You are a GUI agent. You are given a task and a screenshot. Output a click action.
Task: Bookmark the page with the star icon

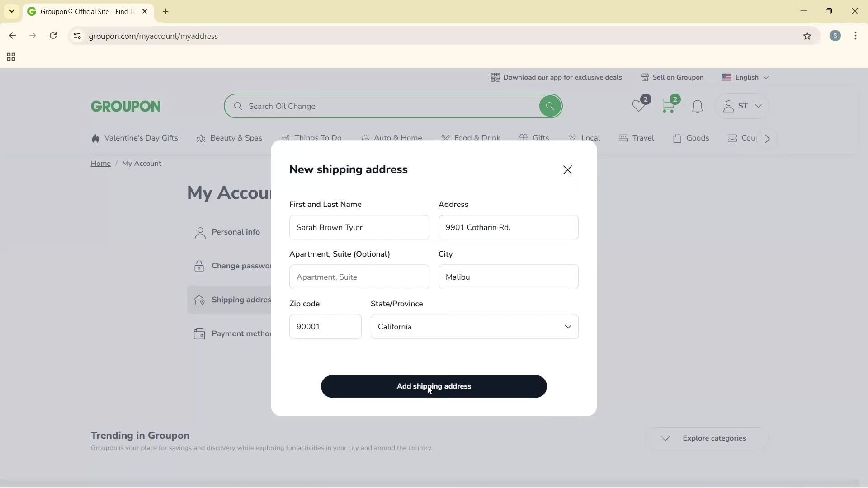807,36
